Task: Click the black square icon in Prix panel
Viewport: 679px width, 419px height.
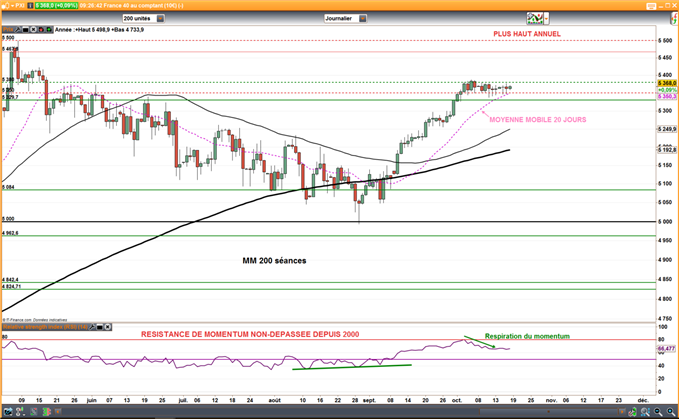Action: pos(26,29)
